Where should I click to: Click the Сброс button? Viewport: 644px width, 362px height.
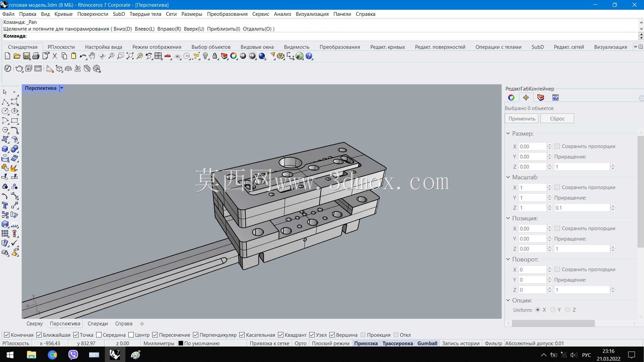(557, 118)
